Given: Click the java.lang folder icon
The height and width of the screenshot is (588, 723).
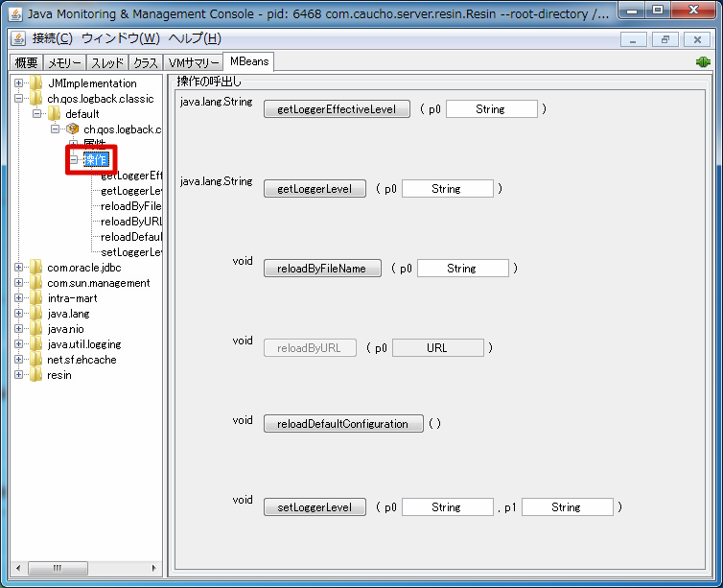Looking at the screenshot, I should (36, 313).
